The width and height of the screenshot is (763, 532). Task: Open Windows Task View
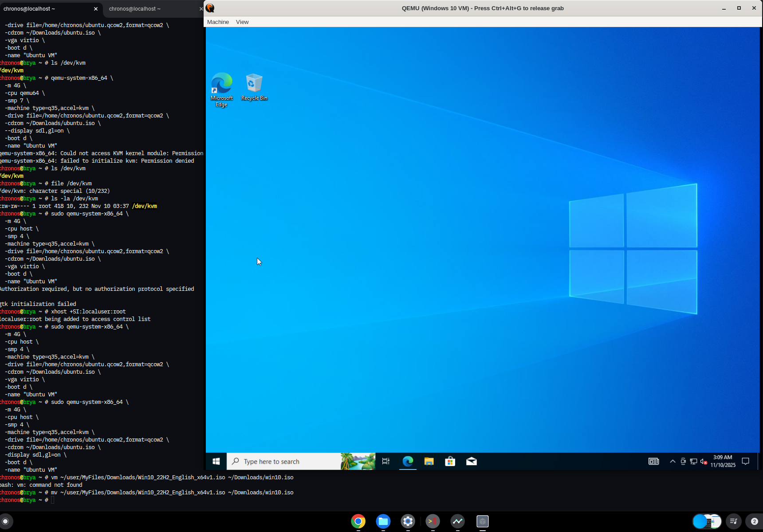point(386,462)
